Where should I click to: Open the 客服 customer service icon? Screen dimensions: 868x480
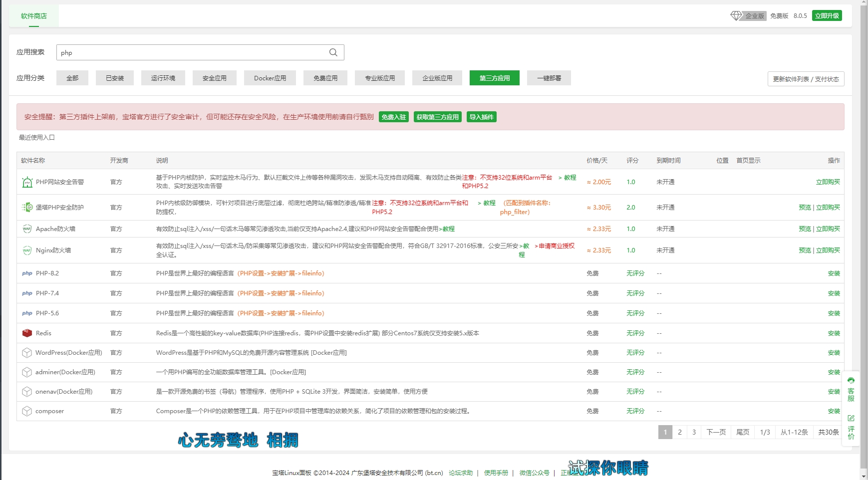[x=851, y=389]
